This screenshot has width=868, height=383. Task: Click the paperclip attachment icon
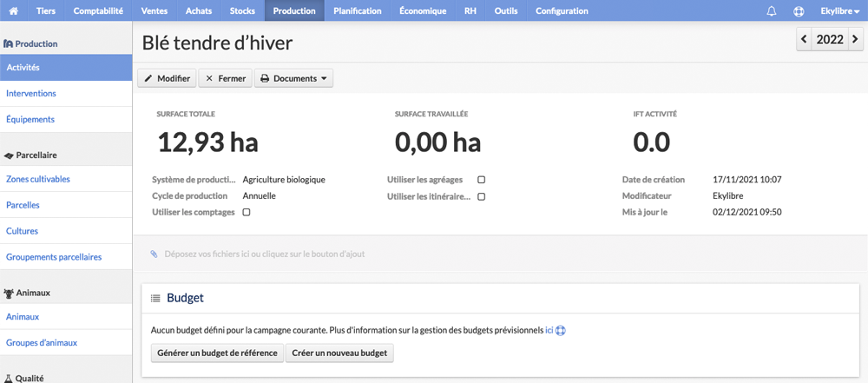point(154,254)
